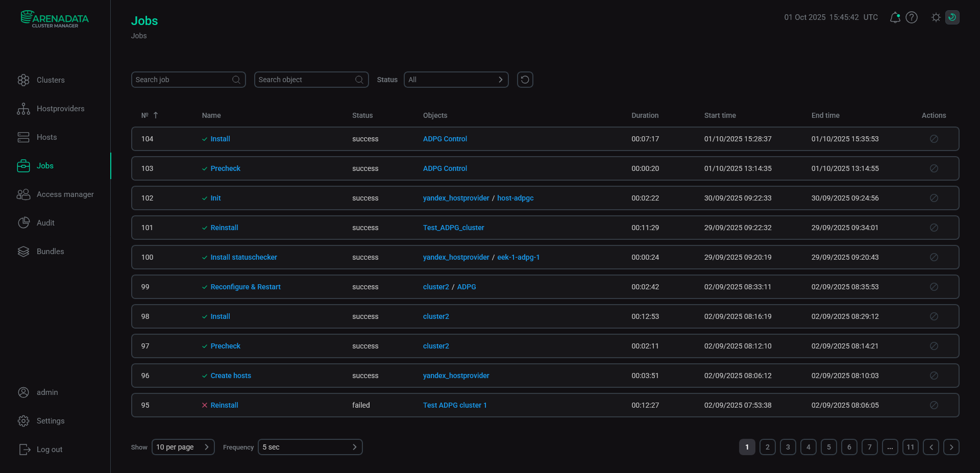Open the ADPG Control object link
Image resolution: width=980 pixels, height=473 pixels.
tap(445, 138)
